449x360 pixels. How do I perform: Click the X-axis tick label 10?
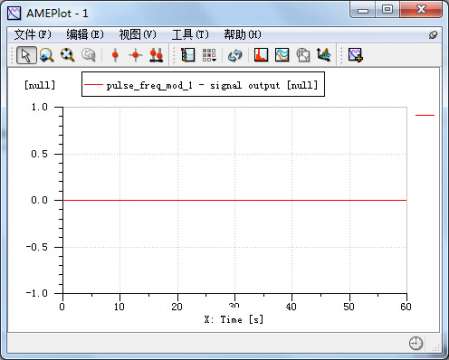119,306
